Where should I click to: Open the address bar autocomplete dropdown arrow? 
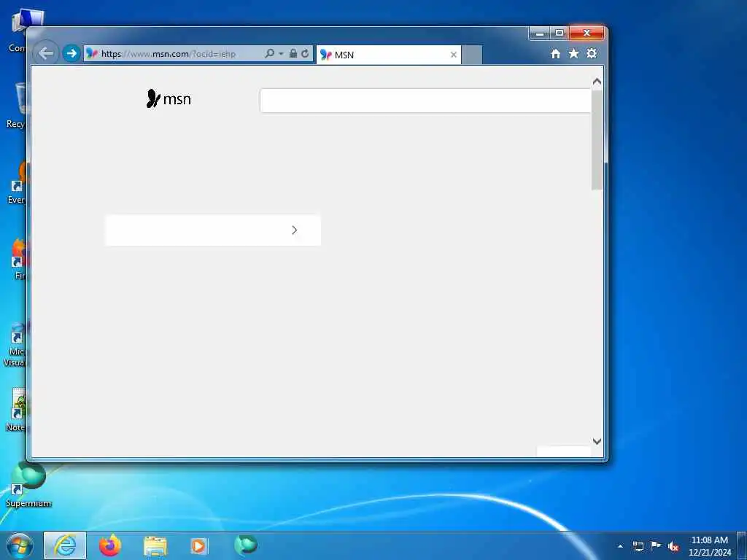click(281, 54)
